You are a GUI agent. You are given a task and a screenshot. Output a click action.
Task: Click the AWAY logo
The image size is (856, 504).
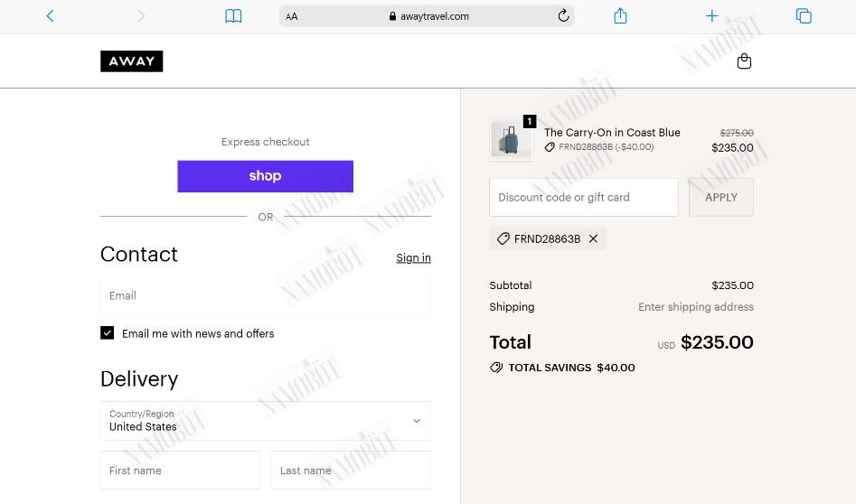tap(132, 61)
